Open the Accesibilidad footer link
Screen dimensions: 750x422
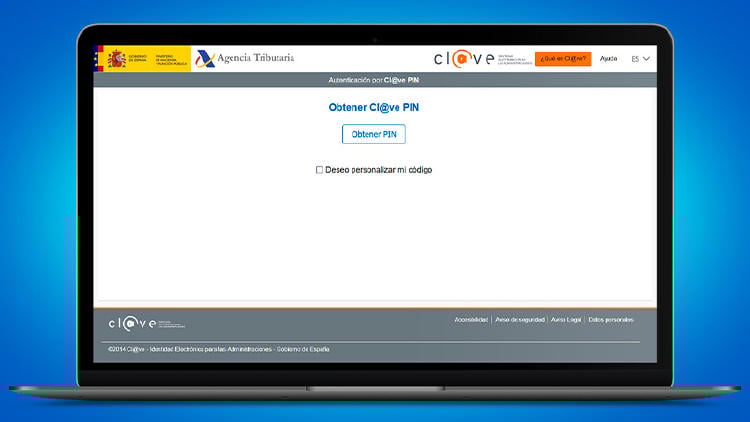coord(471,320)
